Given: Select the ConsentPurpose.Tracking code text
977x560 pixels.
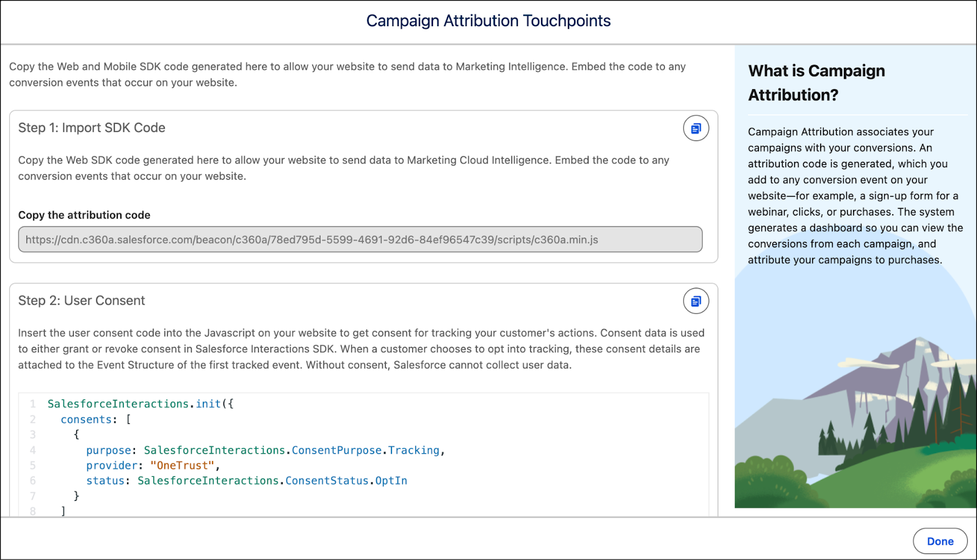Looking at the screenshot, I should coord(367,450).
